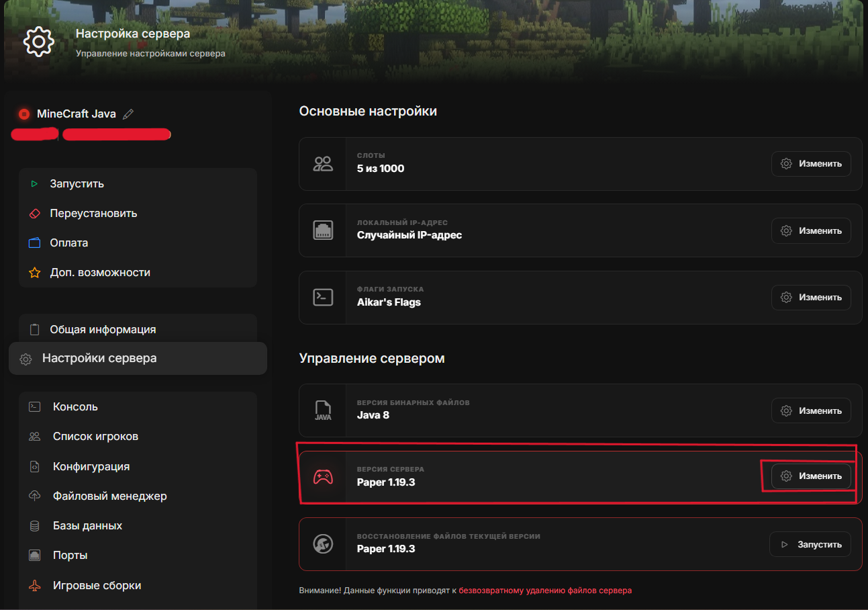Click Изменить button for Слоты
Image resolution: width=868 pixels, height=610 pixels.
click(811, 164)
